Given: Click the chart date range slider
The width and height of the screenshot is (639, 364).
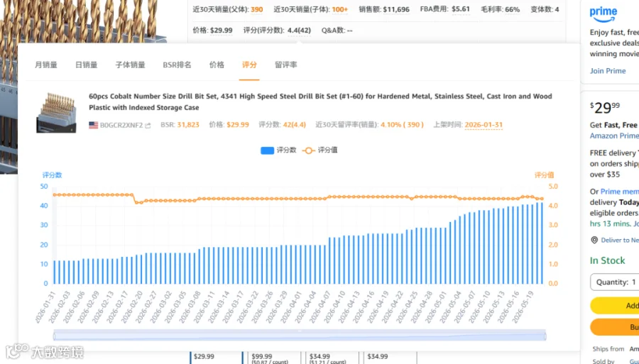Looking at the screenshot, I should (x=300, y=336).
